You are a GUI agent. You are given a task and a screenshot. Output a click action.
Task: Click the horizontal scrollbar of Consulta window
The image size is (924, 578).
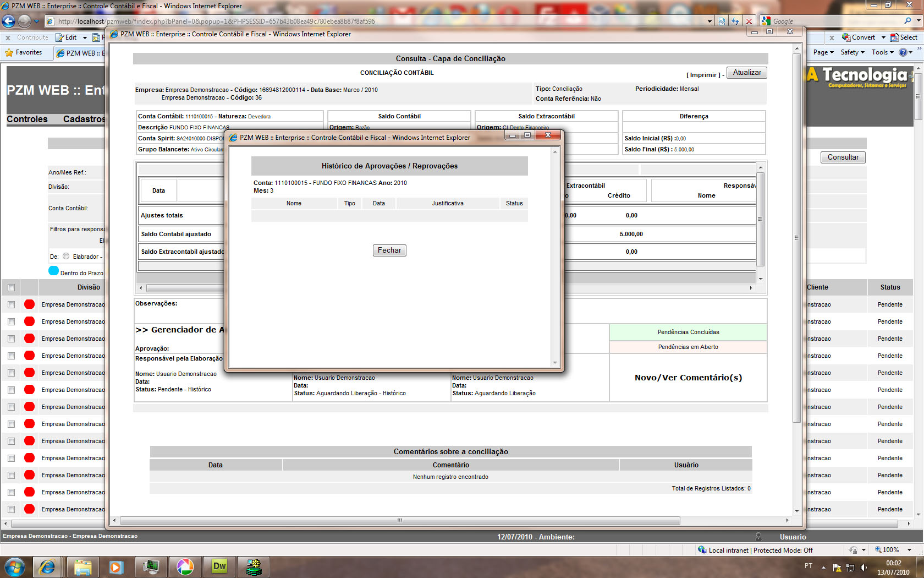click(x=400, y=520)
